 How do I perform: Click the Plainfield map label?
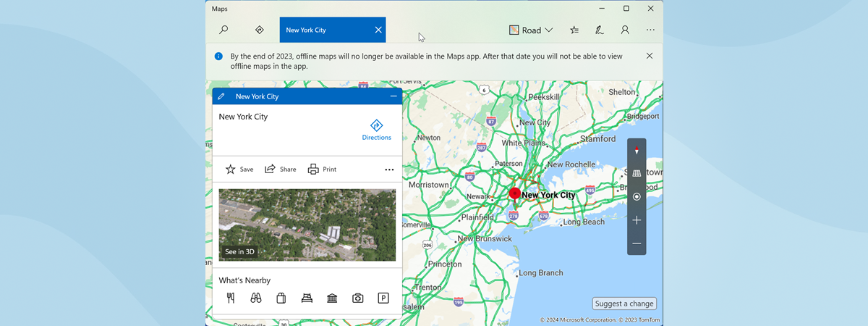pos(477,217)
